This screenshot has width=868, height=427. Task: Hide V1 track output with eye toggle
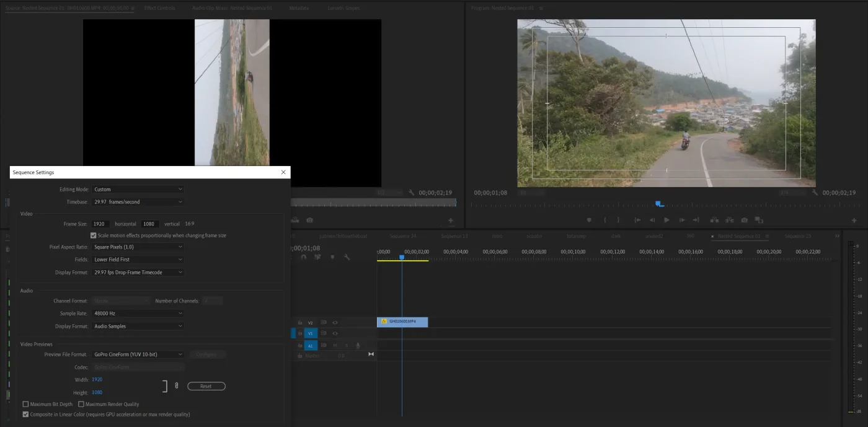tap(335, 333)
